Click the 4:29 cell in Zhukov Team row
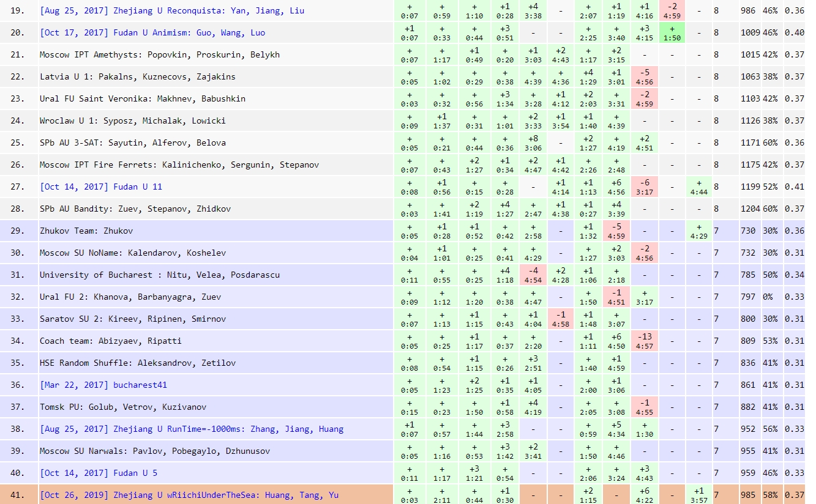This screenshot has width=816, height=504. pyautogui.click(x=699, y=231)
